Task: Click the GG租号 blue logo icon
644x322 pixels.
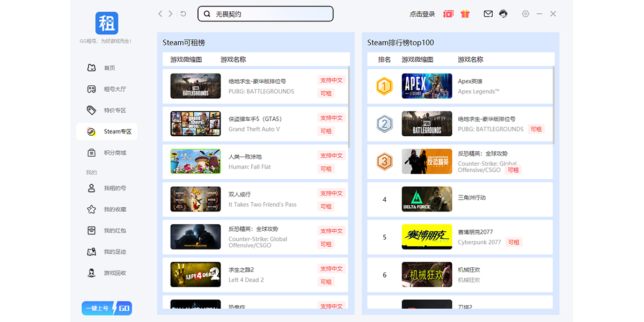Action: (x=107, y=23)
